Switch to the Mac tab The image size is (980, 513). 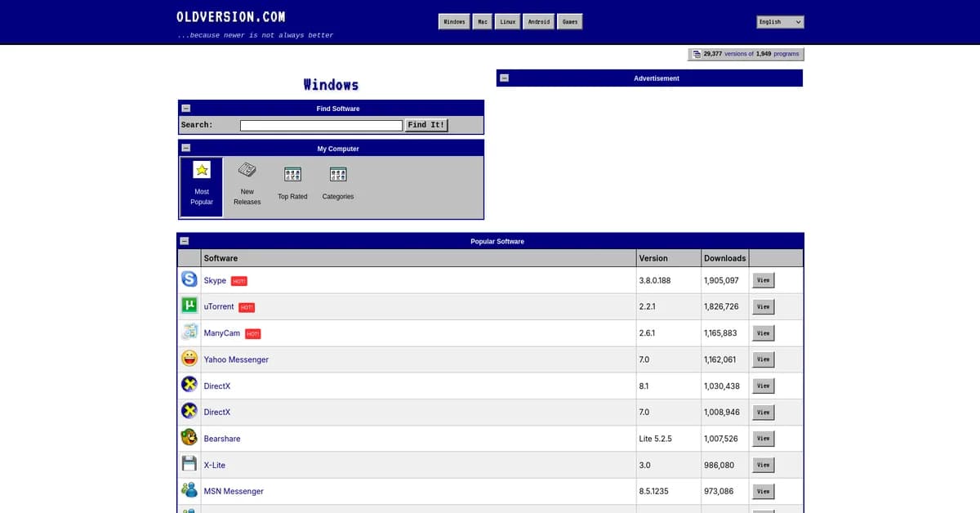[483, 22]
